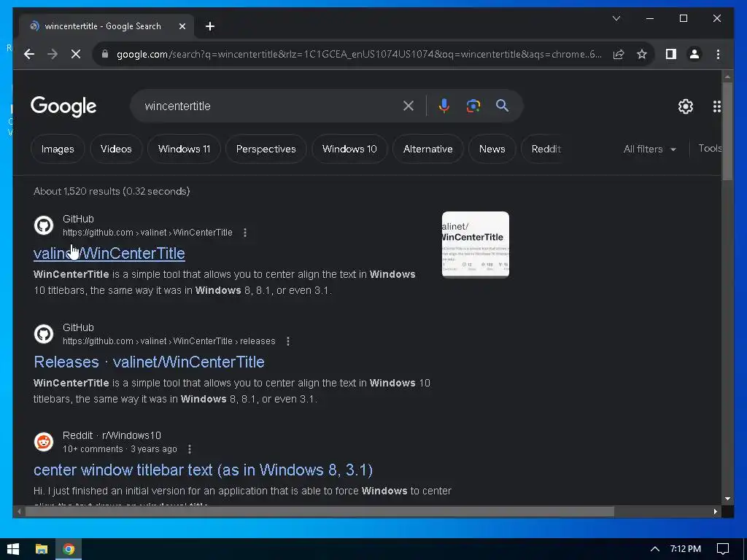
Task: Open more options for first GitHub result
Action: pos(245,233)
